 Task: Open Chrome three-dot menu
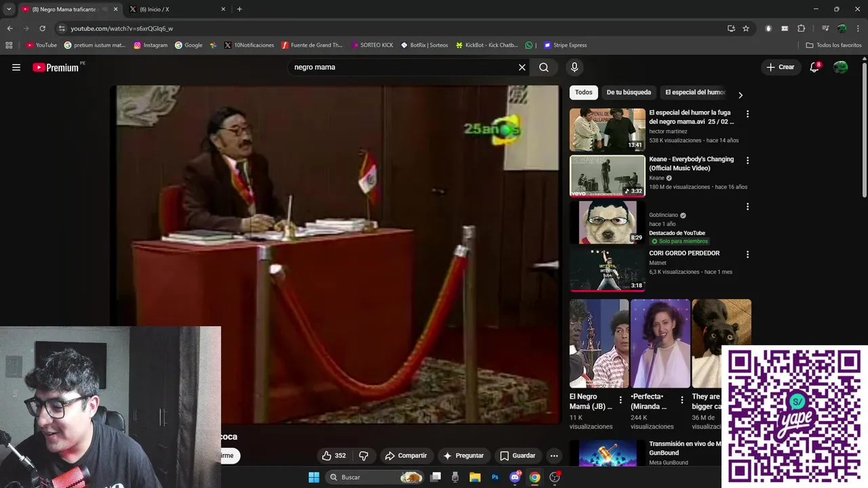click(x=858, y=28)
